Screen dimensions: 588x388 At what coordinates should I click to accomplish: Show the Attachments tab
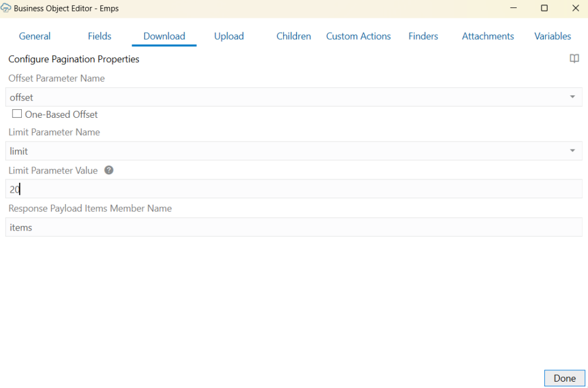(x=488, y=36)
